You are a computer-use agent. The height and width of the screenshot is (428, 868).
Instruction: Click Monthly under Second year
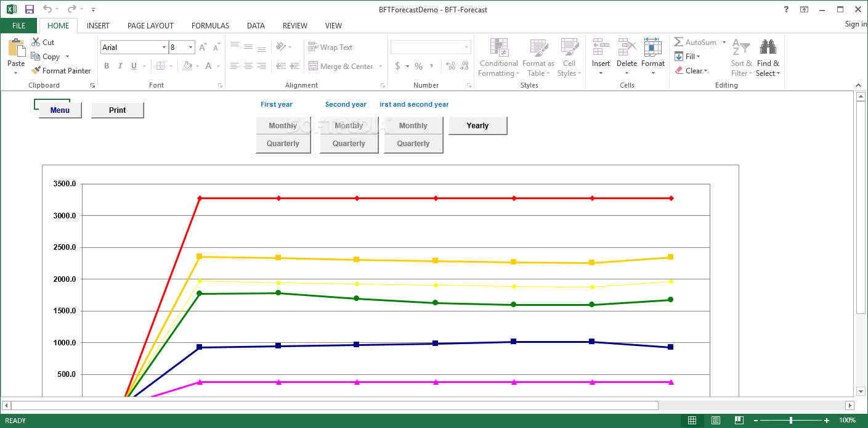point(349,125)
